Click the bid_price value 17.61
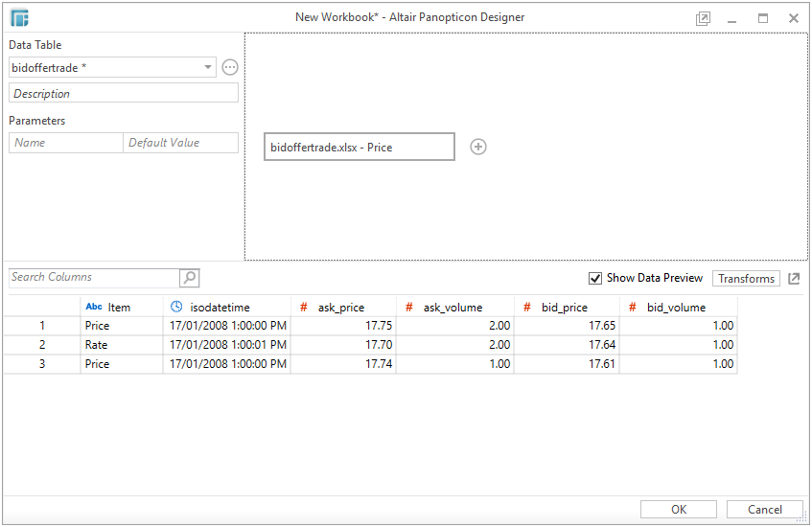Image resolution: width=812 pixels, height=527 pixels. (567, 364)
